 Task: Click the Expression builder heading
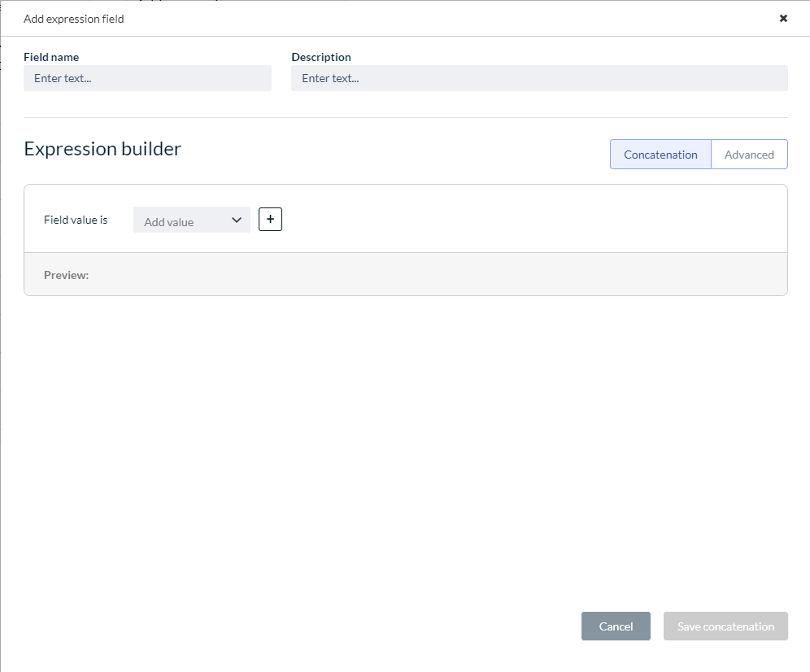102,149
